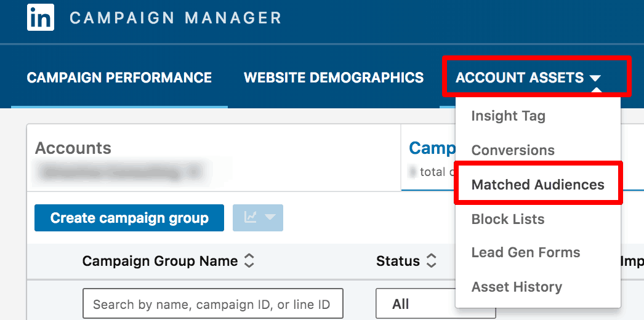Switch to Website Demographics tab
The height and width of the screenshot is (320, 644).
pos(334,78)
